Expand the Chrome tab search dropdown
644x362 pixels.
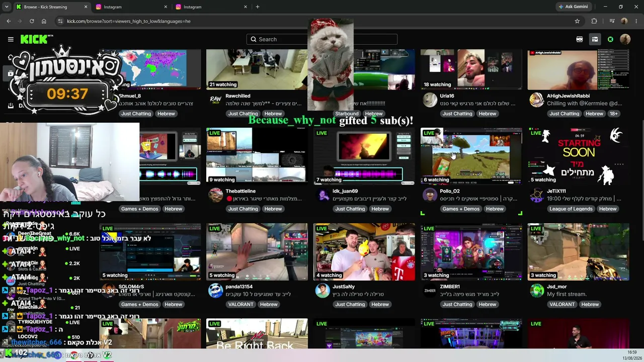click(7, 7)
